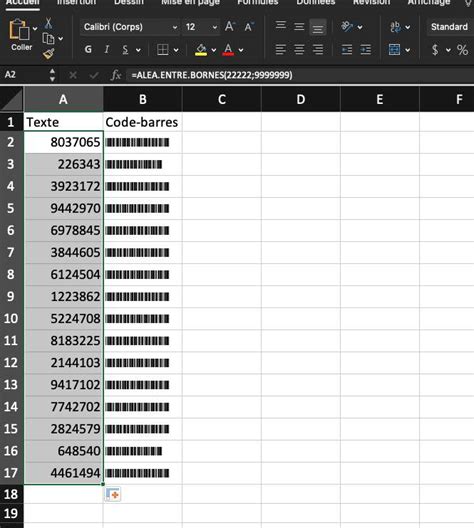Open font color dropdown arrow
The height and width of the screenshot is (528, 474).
[x=241, y=50]
